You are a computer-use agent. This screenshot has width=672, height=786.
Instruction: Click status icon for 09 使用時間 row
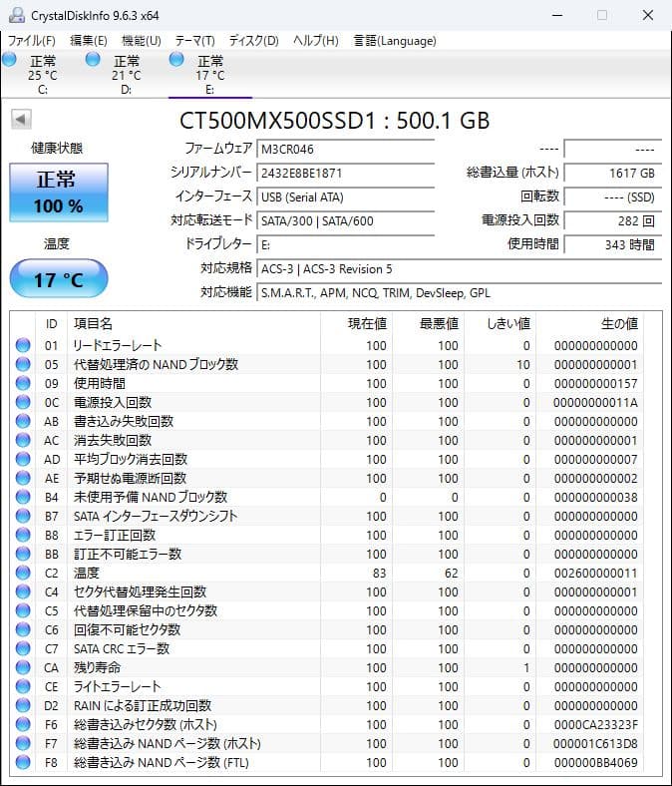pos(23,383)
